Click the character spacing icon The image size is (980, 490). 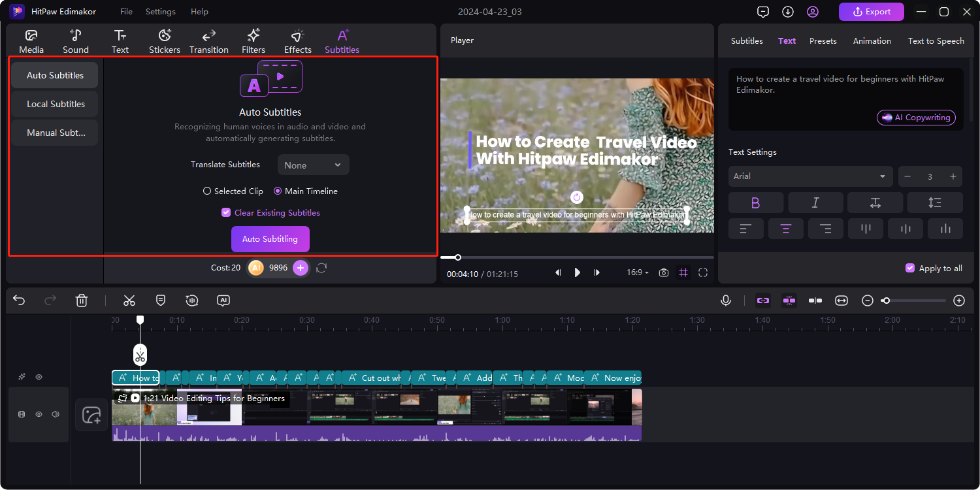click(x=875, y=203)
